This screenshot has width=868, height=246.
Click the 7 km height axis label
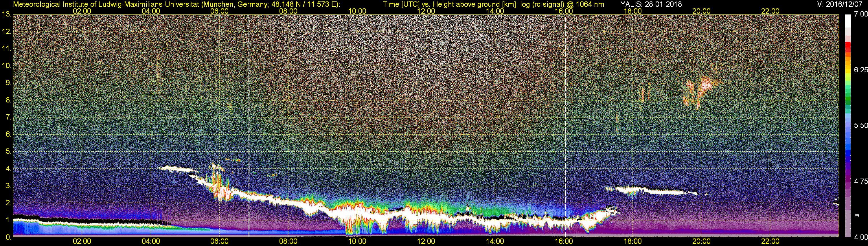(x=8, y=117)
